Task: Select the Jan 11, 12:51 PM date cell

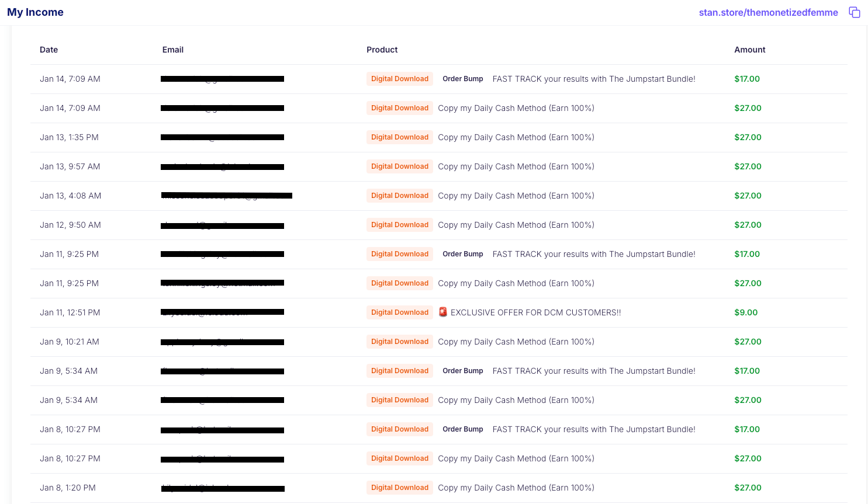Action: coord(70,312)
